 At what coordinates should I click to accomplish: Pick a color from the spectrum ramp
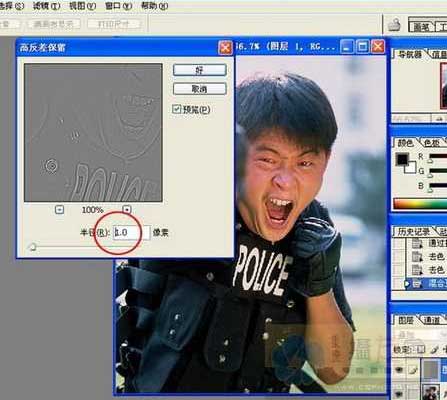[420, 204]
